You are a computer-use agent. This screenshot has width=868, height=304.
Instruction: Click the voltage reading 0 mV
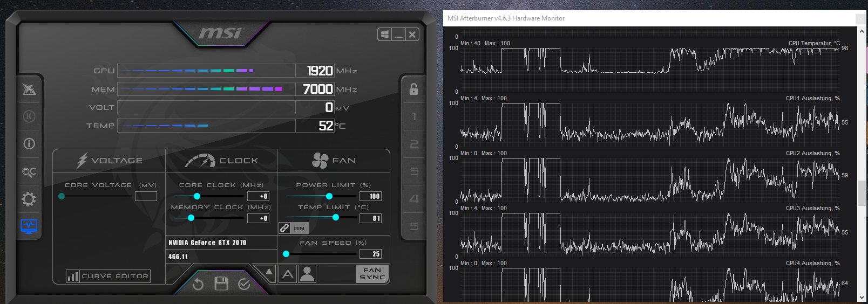pos(329,107)
